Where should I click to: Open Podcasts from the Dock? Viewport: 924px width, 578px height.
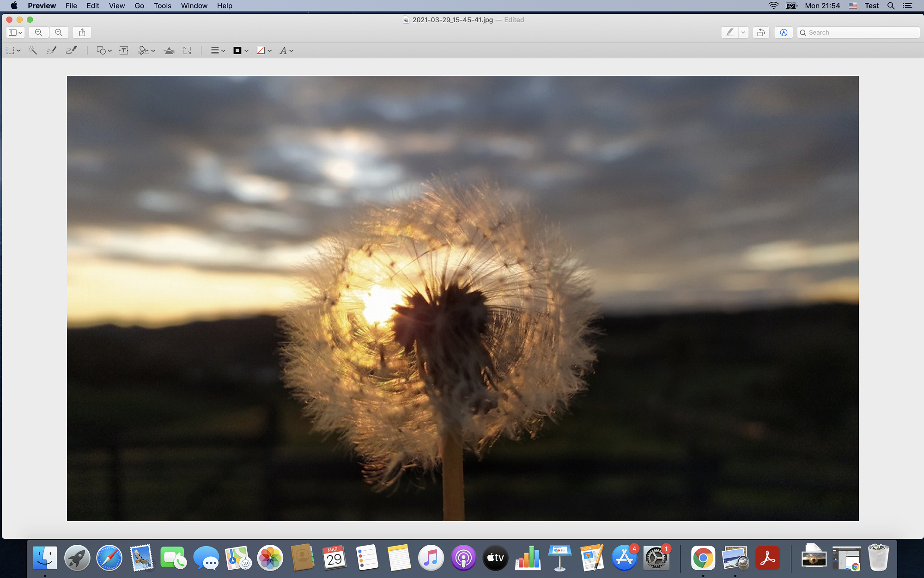click(463, 558)
